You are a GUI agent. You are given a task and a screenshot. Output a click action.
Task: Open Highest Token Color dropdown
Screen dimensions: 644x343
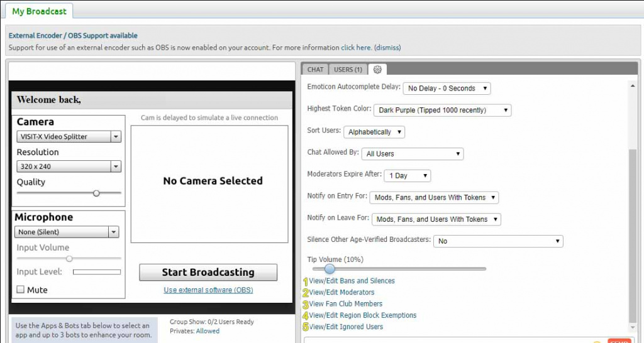tap(442, 110)
